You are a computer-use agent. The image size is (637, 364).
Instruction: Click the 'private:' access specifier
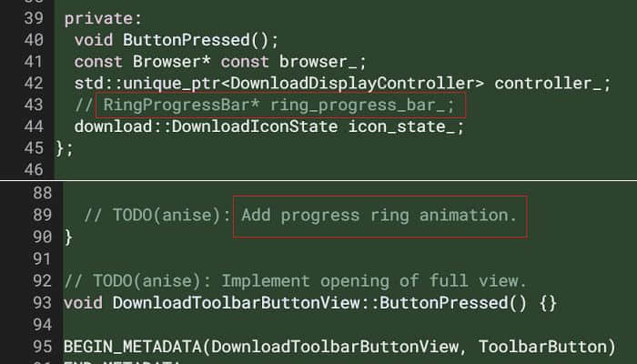(103, 19)
